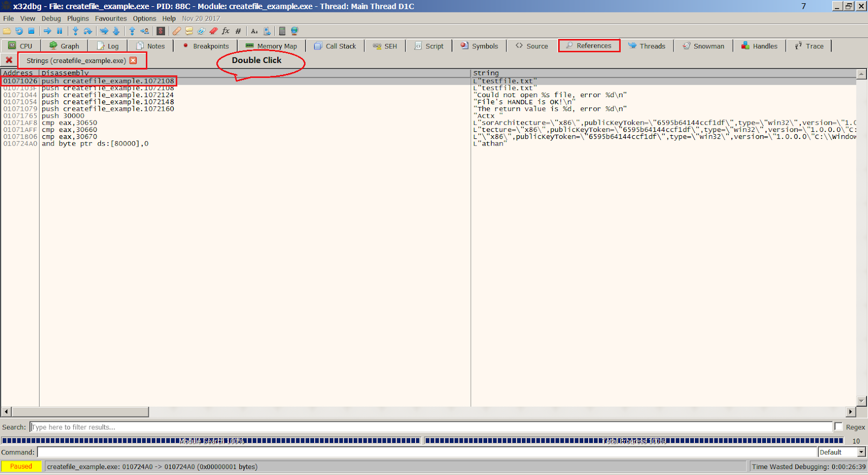Trace into using the toolbar icon
The width and height of the screenshot is (868, 475).
[104, 31]
